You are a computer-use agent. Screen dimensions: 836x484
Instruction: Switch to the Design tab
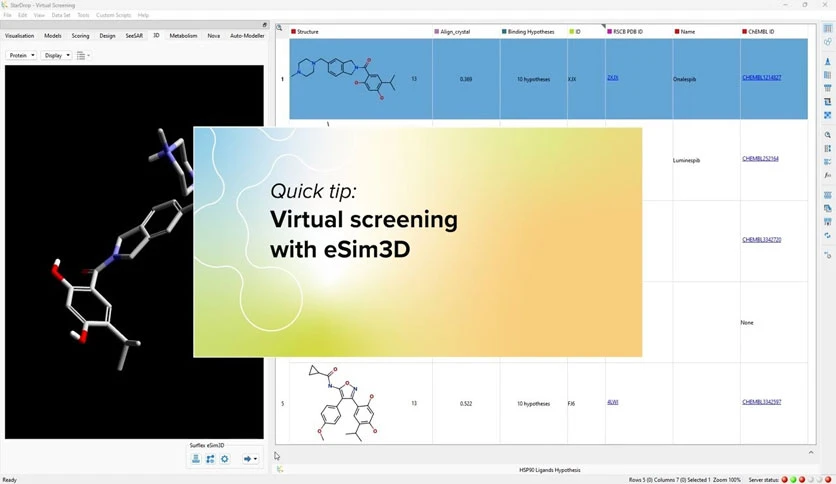[x=107, y=36]
